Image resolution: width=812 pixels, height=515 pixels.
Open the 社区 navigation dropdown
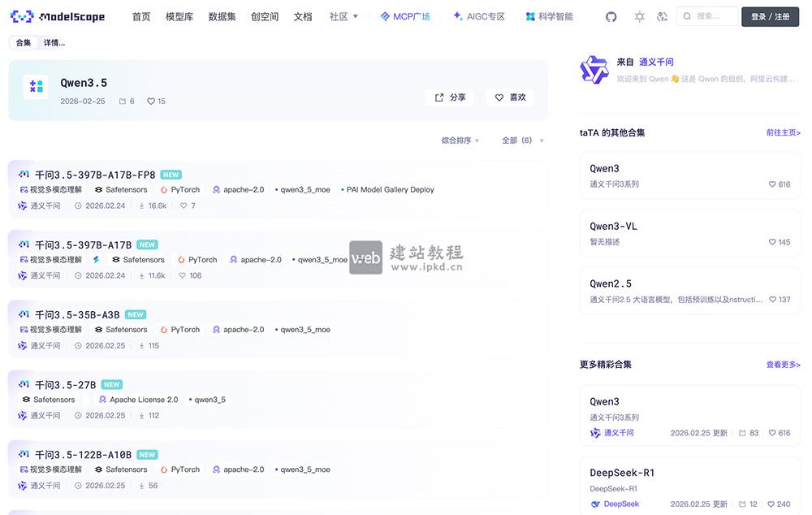click(340, 15)
